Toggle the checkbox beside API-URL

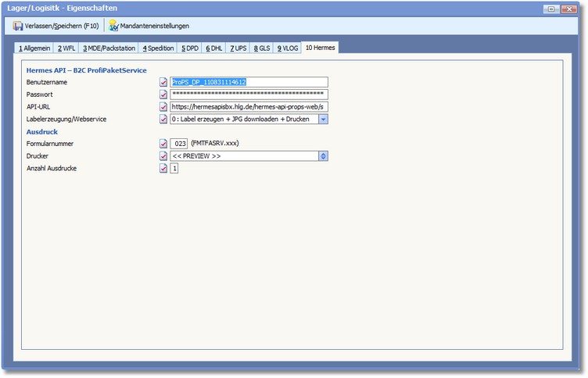[163, 107]
